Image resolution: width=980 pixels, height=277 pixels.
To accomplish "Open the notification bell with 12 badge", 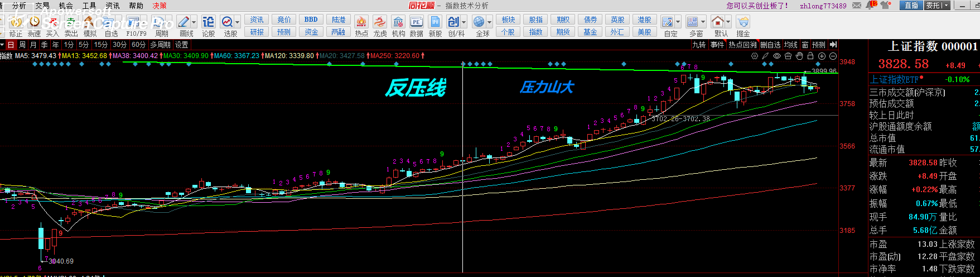I will [x=872, y=5].
